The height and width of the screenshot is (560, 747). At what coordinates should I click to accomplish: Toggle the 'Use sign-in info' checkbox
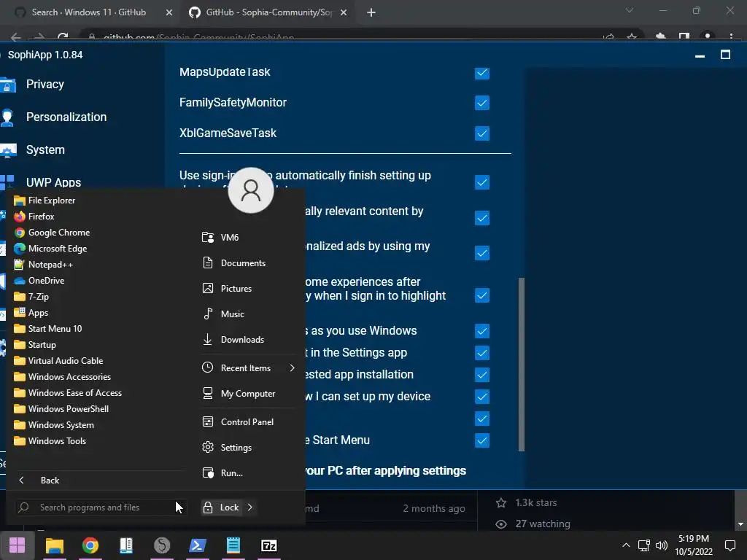[482, 182]
